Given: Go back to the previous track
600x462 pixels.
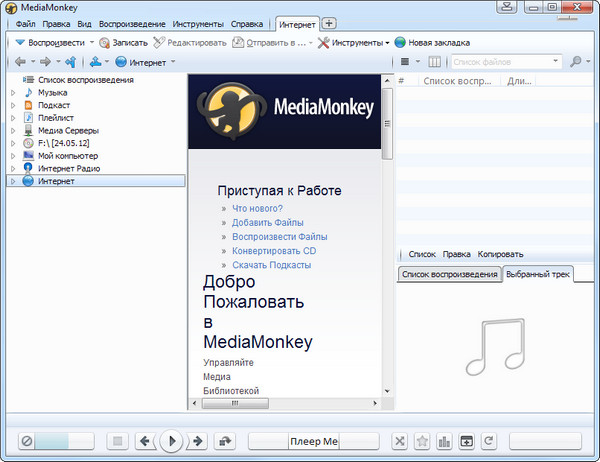Looking at the screenshot, I should 145,441.
